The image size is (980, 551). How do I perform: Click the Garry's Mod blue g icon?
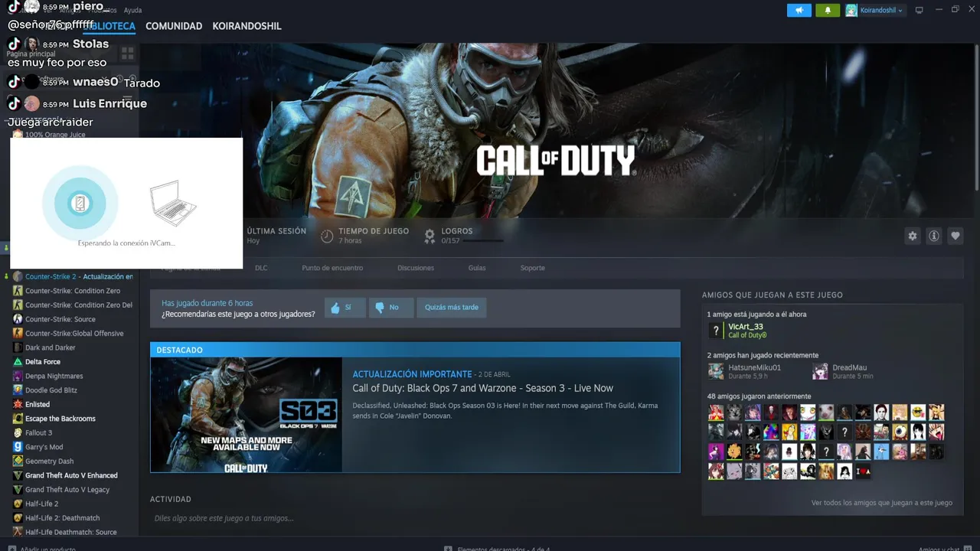tap(18, 447)
